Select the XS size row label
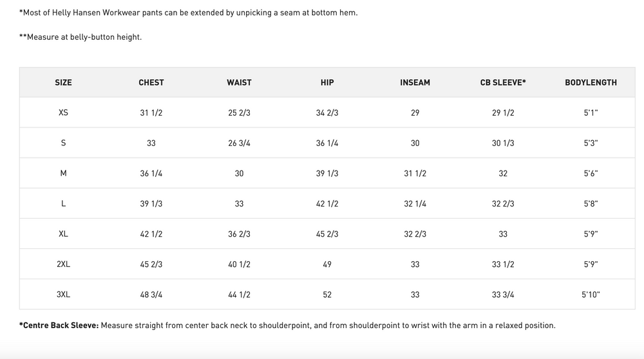 click(x=63, y=113)
